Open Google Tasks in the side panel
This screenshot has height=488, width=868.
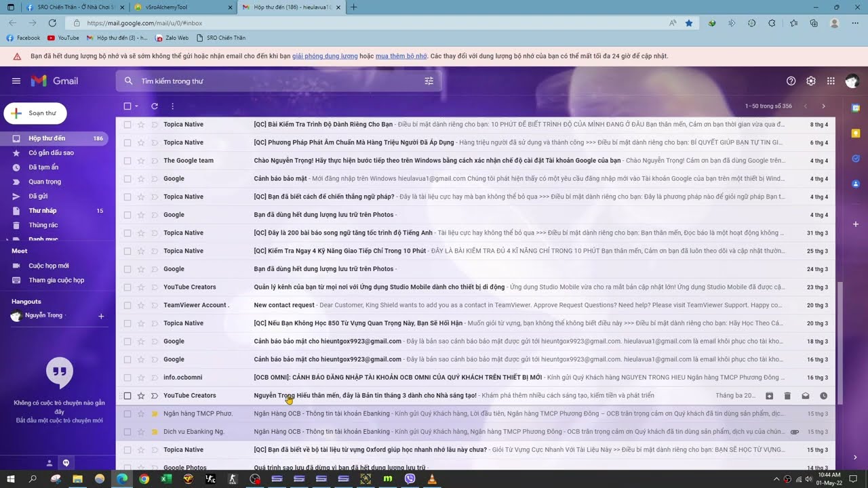point(856,159)
